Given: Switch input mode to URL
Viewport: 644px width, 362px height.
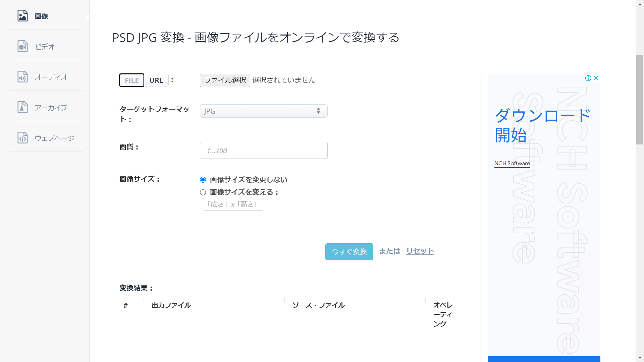Looking at the screenshot, I should 156,80.
